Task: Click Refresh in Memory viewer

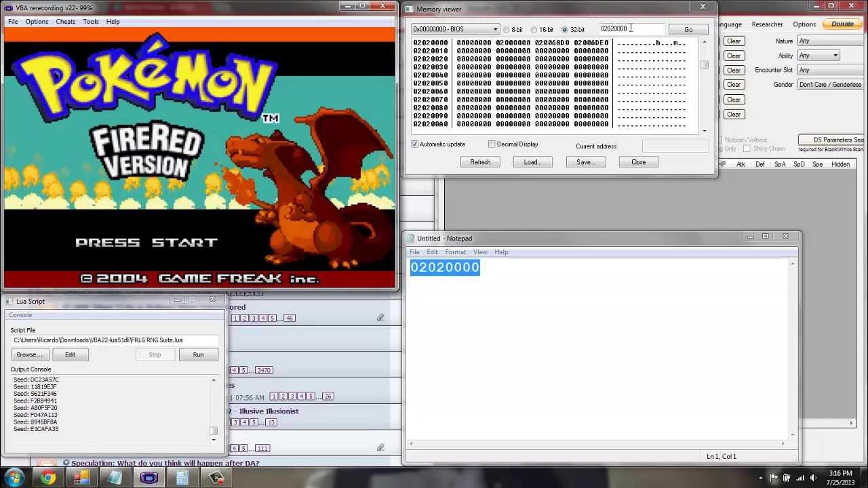Action: pyautogui.click(x=480, y=162)
